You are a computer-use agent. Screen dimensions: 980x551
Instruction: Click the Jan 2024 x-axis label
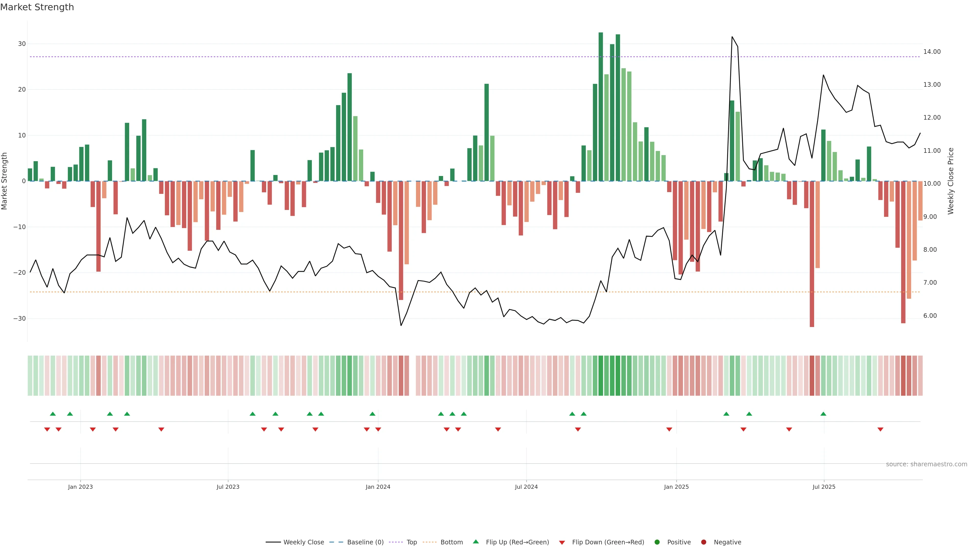pyautogui.click(x=378, y=487)
